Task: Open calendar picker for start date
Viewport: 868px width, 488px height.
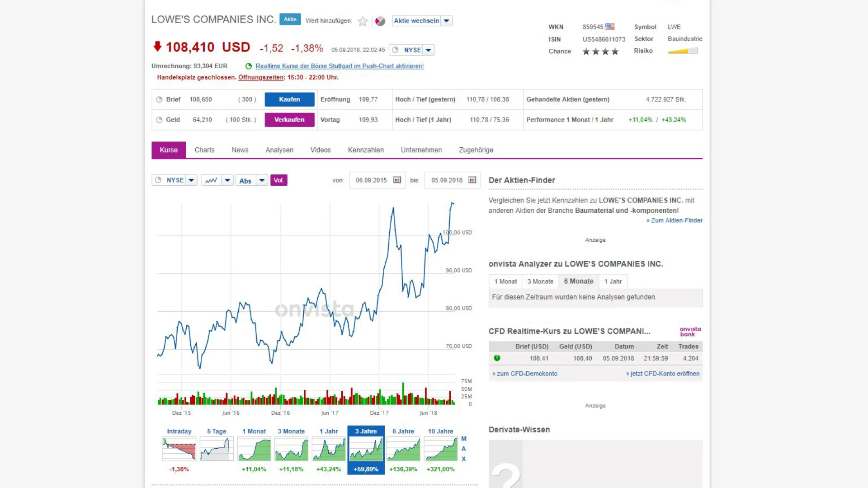Action: point(397,180)
